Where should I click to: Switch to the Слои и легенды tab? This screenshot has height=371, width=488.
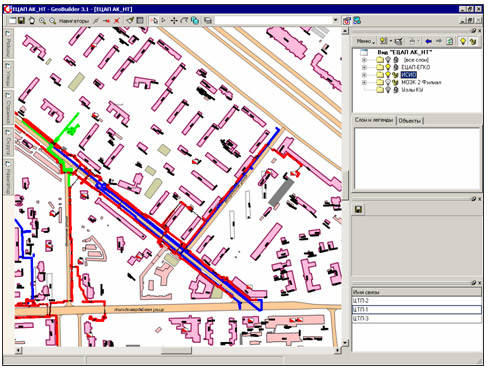pyautogui.click(x=374, y=120)
